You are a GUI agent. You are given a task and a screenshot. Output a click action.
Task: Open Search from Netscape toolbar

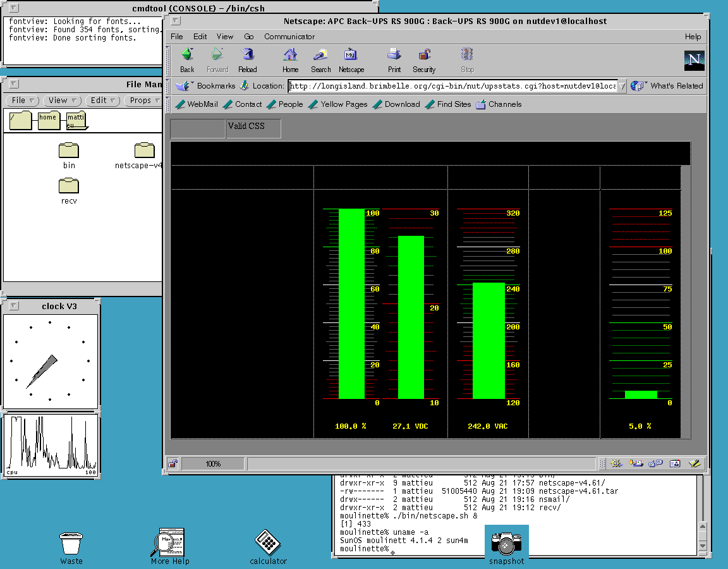321,61
